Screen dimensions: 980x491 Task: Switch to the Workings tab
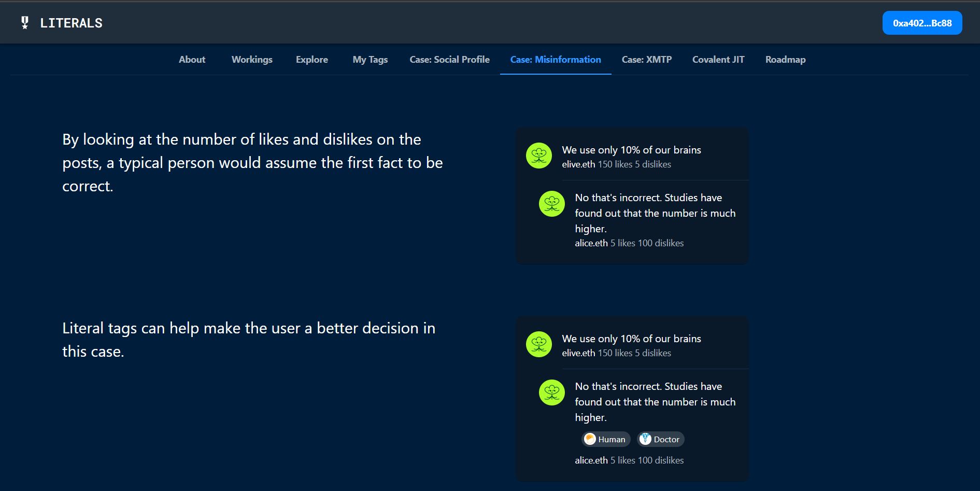click(252, 60)
